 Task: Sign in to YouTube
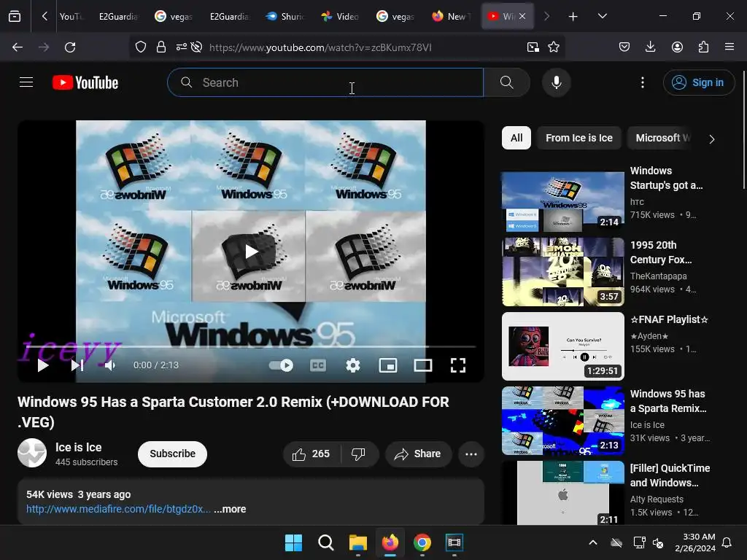698,82
